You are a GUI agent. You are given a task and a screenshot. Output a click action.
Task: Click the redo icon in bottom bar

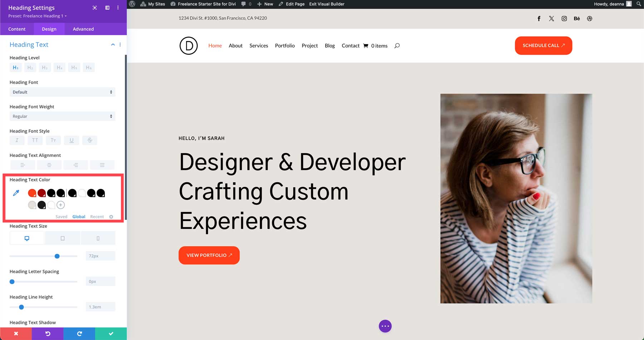(x=79, y=333)
